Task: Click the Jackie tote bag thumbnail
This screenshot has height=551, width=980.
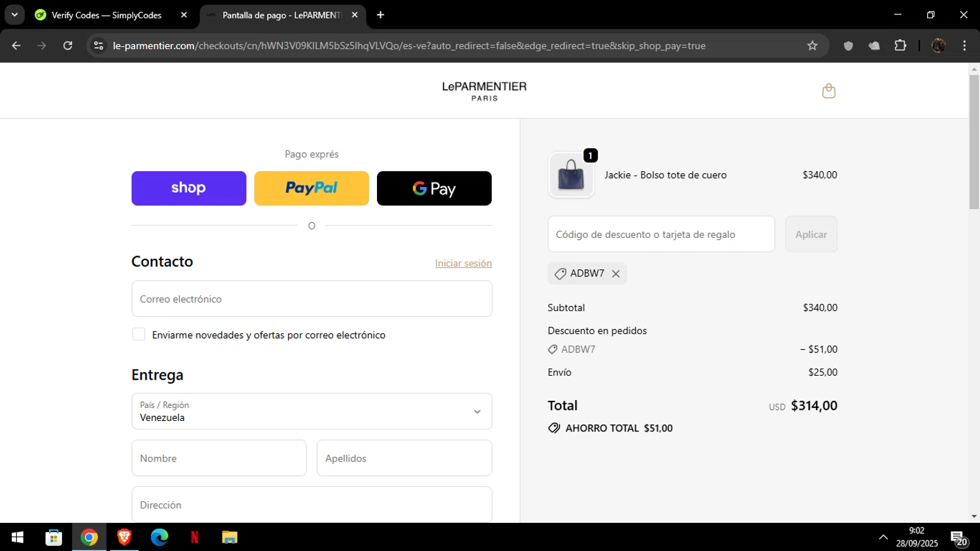Action: tap(571, 175)
